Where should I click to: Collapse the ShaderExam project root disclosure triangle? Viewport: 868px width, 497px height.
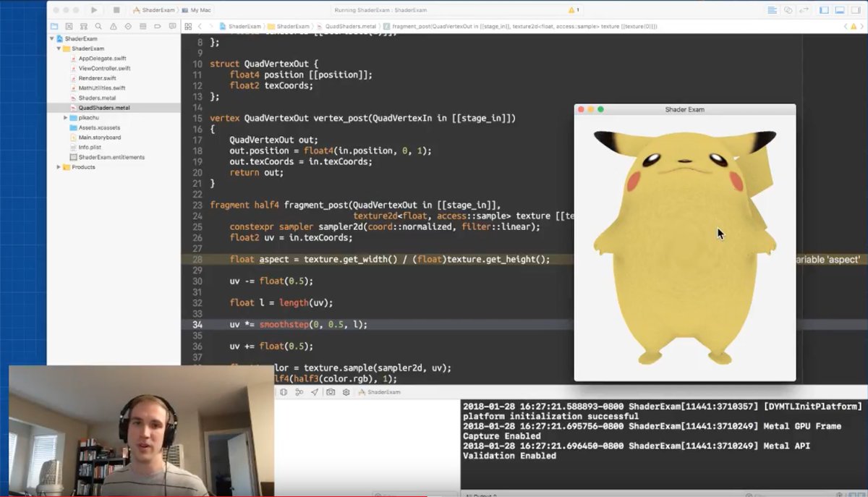tap(52, 38)
